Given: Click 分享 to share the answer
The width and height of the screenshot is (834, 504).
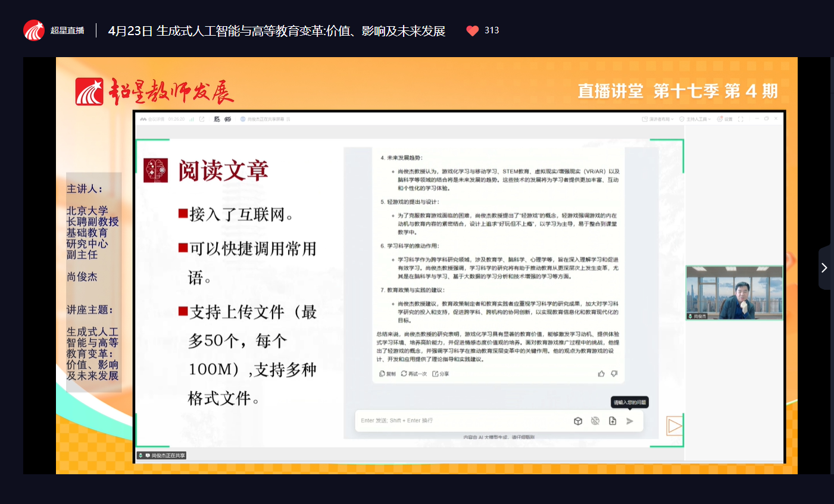Looking at the screenshot, I should point(441,374).
